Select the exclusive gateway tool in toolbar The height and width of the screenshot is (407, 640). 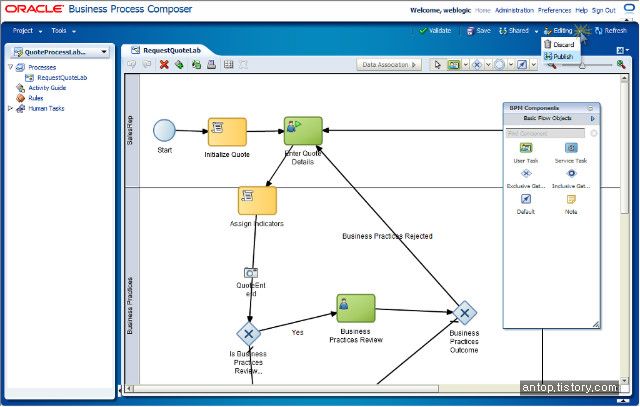[x=477, y=64]
